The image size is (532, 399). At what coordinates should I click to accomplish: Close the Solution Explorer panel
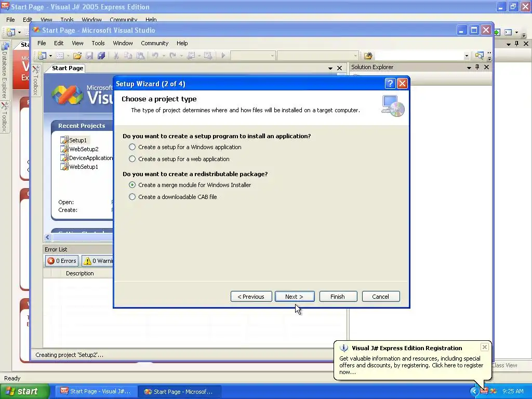(486, 67)
